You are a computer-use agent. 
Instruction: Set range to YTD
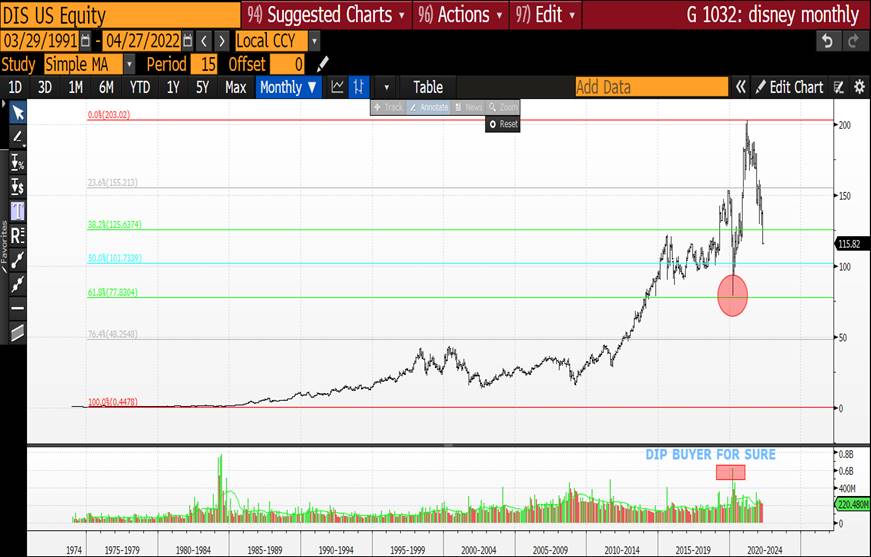tap(139, 87)
